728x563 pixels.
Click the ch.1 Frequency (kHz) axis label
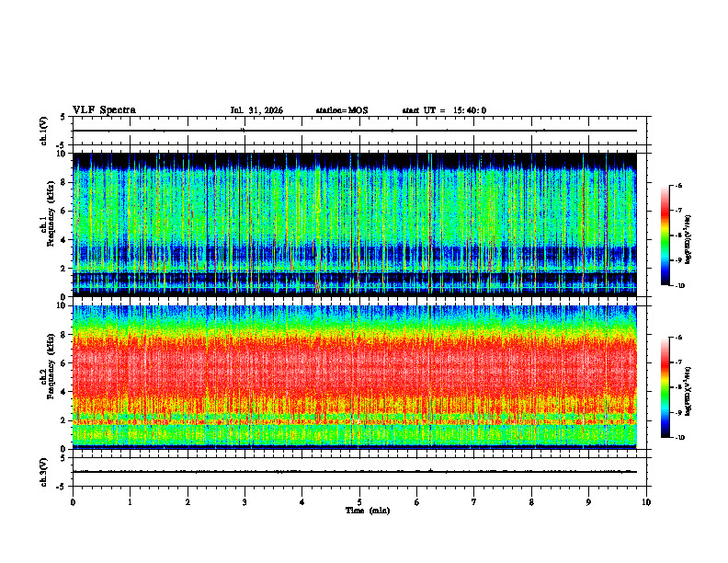click(x=47, y=224)
